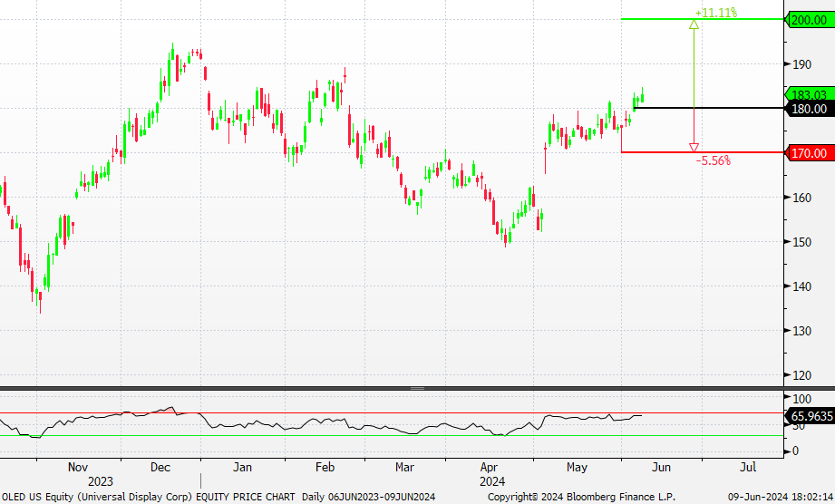Click the arrow marker beside 190

click(784, 64)
